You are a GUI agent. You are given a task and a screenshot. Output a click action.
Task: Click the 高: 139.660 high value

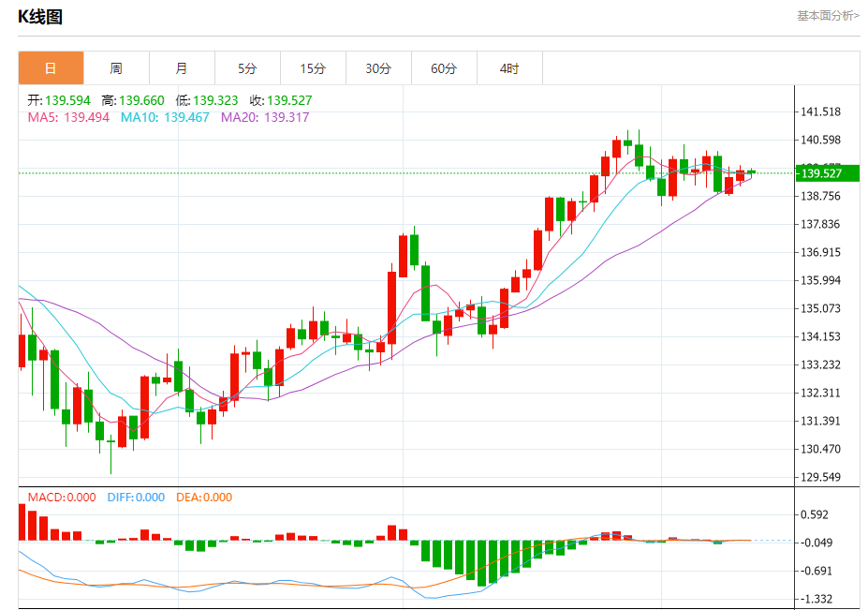[133, 100]
